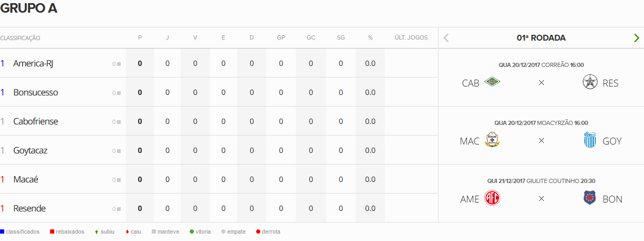Click the Macaé team crest icon
The width and height of the screenshot is (644, 241).
[492, 140]
